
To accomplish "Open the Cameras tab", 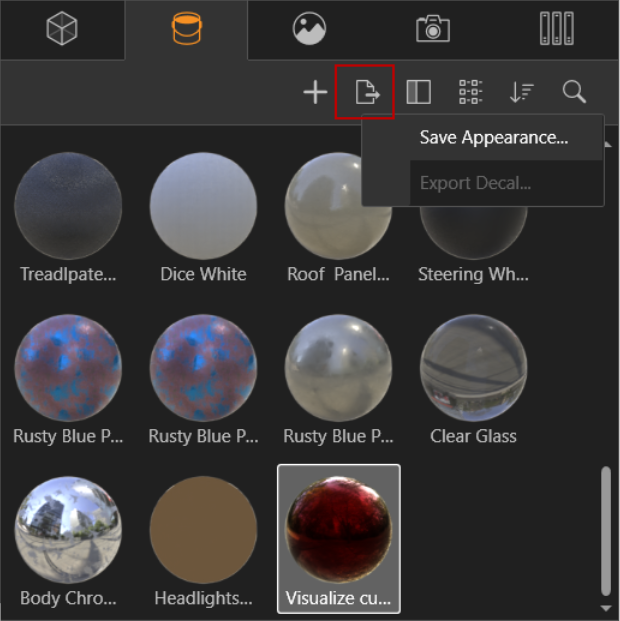I will click(433, 29).
